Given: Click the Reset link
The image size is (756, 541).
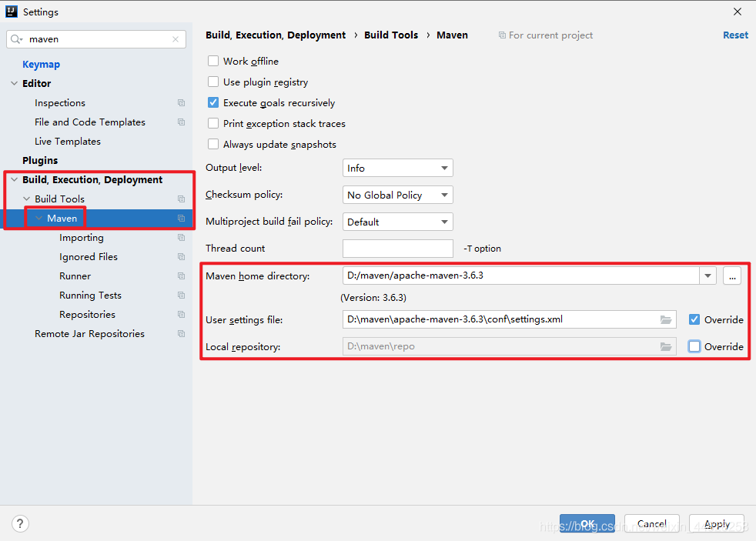Looking at the screenshot, I should pyautogui.click(x=735, y=35).
